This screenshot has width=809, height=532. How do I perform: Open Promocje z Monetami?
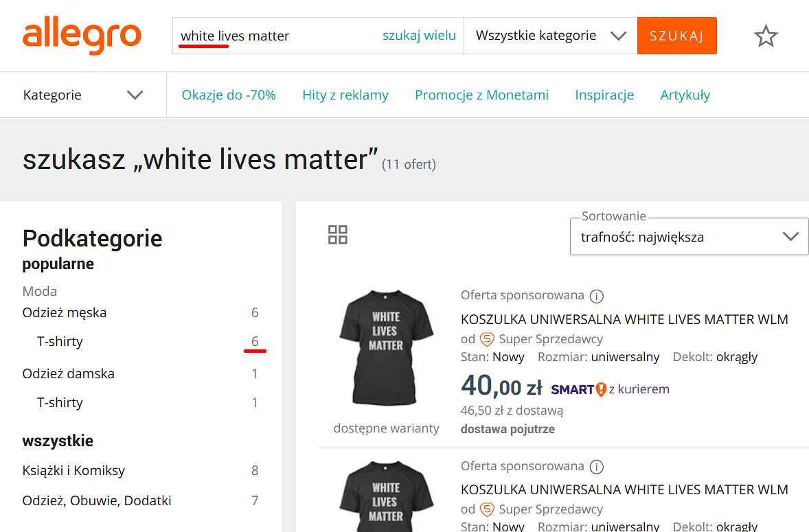pyautogui.click(x=482, y=95)
